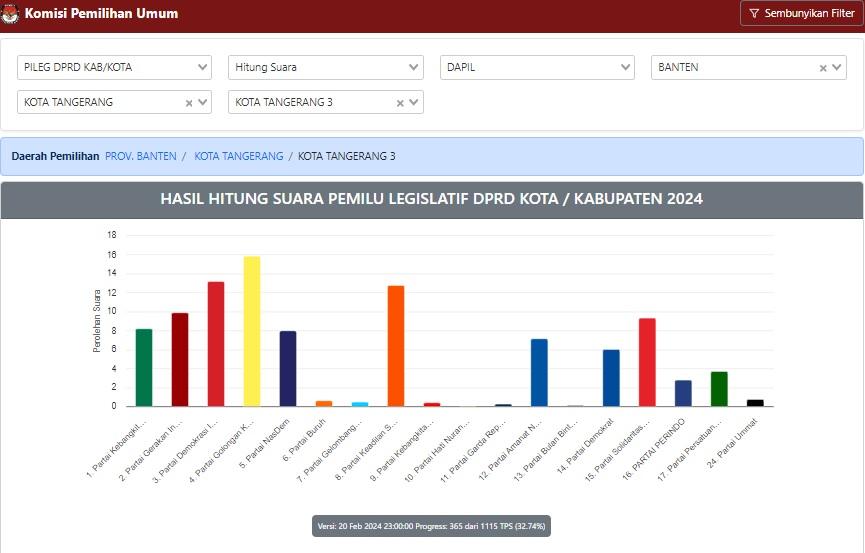Screen dimensions: 865x553
Task: Click the red Partai Solidaritas bar
Action: (647, 362)
